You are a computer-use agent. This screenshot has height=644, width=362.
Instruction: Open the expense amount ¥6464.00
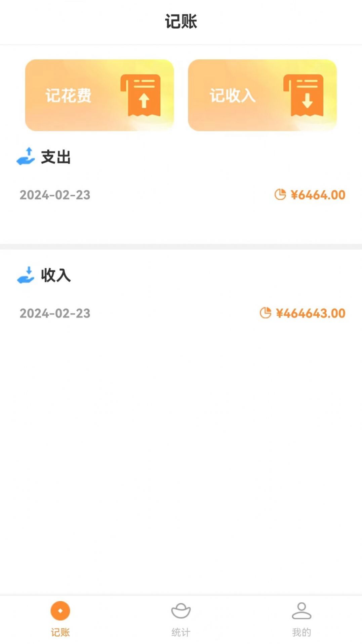click(318, 195)
